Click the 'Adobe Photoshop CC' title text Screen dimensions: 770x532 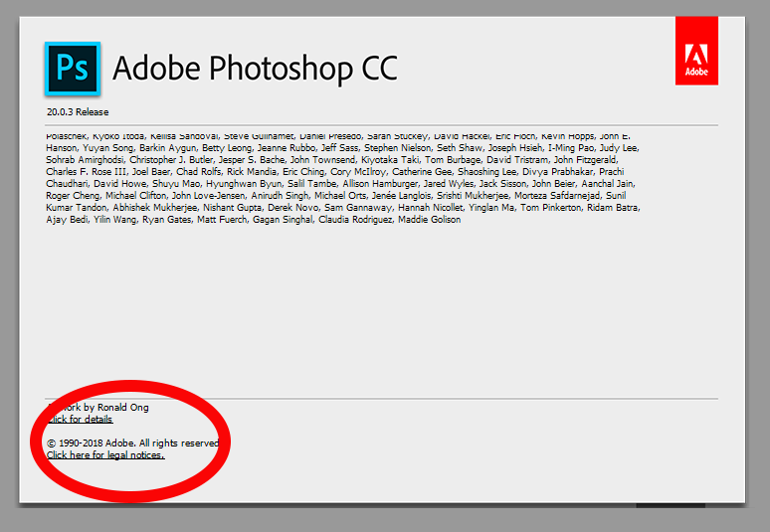[255, 68]
